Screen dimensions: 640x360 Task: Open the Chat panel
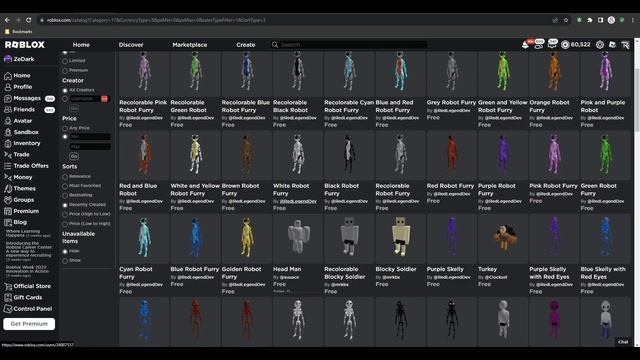click(623, 342)
